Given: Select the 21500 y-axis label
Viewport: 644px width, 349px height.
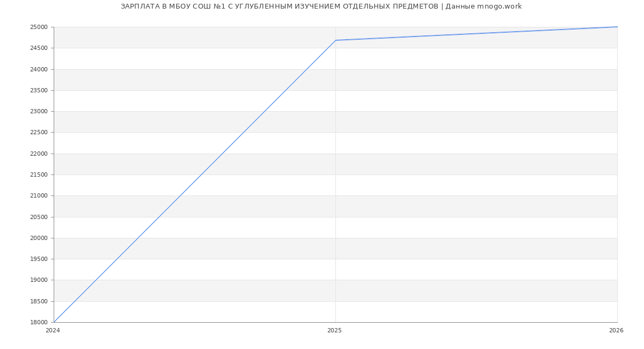Looking at the screenshot, I should pos(39,175).
